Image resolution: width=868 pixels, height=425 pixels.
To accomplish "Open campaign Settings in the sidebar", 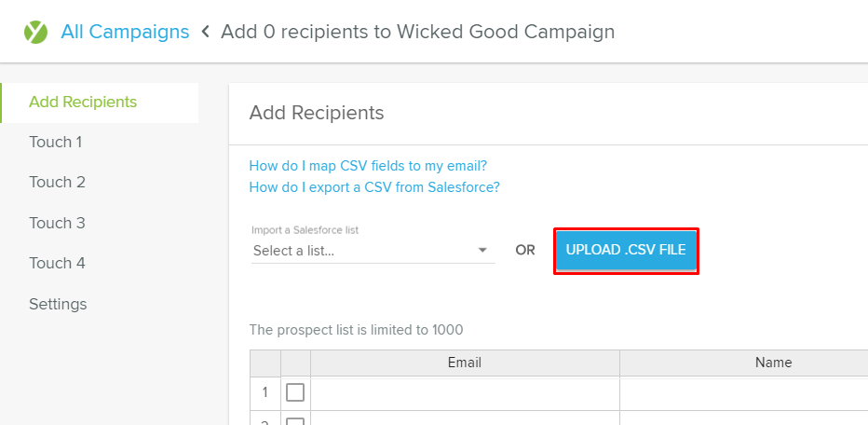I will click(x=58, y=304).
